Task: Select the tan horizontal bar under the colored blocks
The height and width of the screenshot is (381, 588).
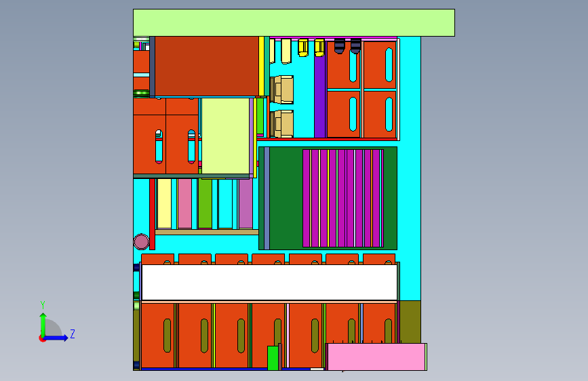Action: point(207,232)
